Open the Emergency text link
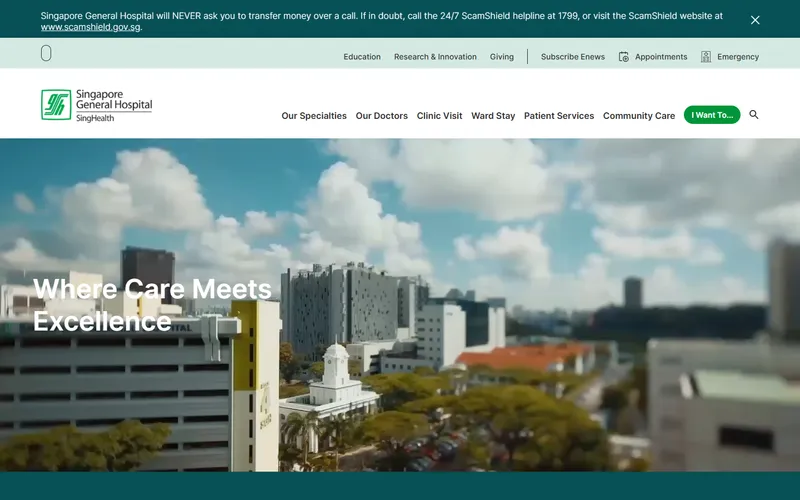The image size is (800, 500). (738, 57)
